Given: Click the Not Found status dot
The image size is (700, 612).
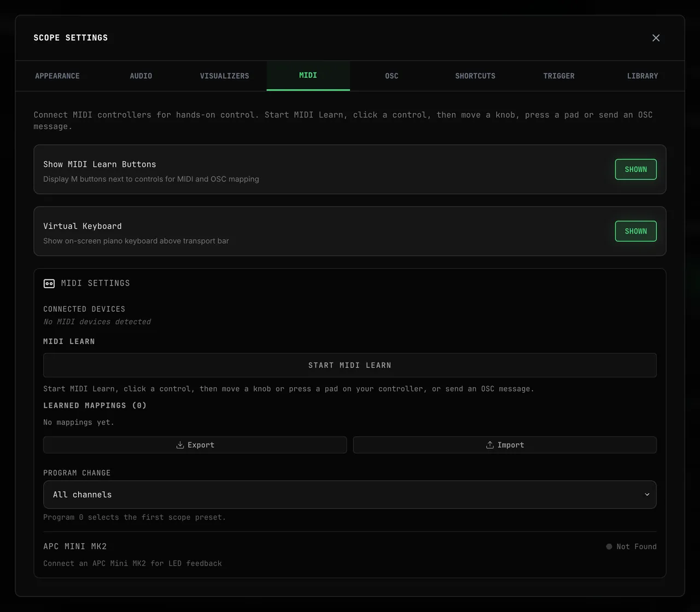Looking at the screenshot, I should (609, 546).
